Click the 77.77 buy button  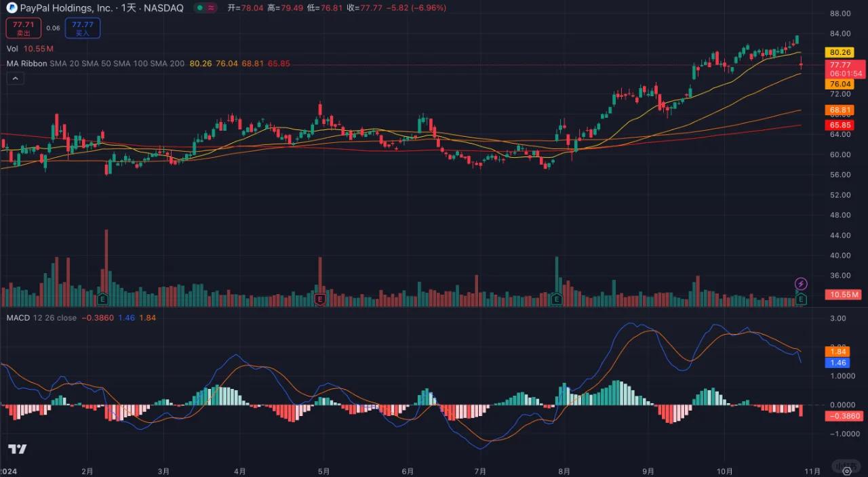(x=83, y=28)
